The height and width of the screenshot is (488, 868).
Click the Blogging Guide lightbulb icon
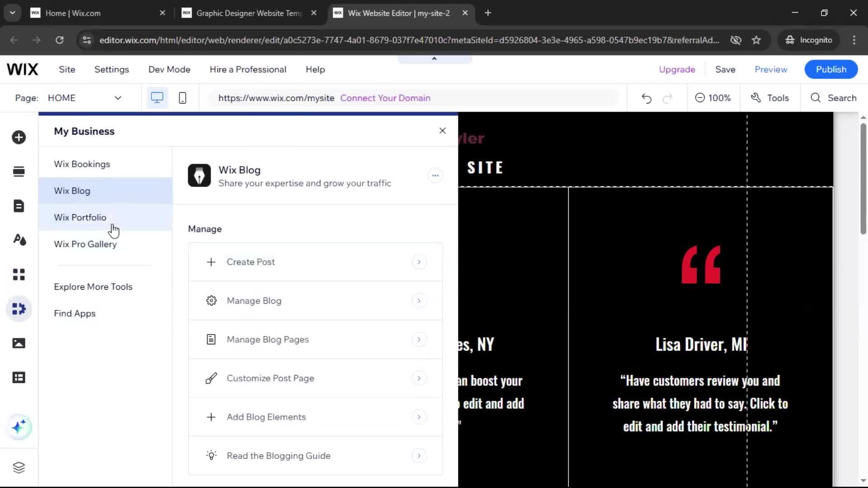211,455
